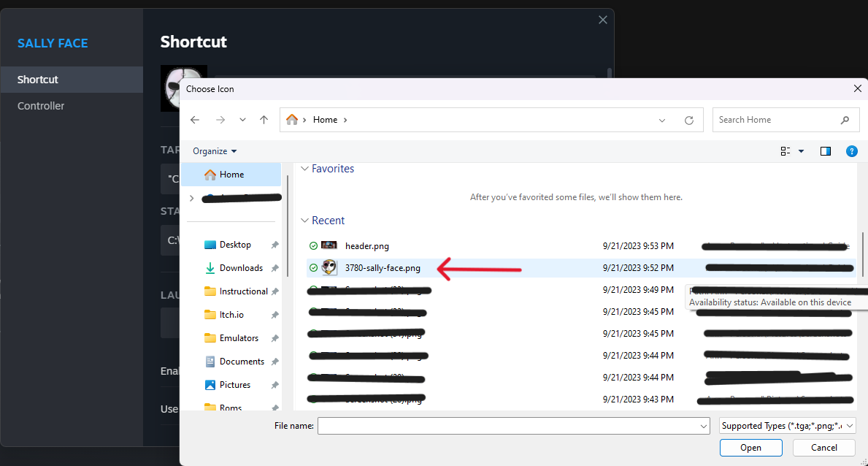Switch to the Controller tab
This screenshot has height=466, width=868.
(41, 106)
